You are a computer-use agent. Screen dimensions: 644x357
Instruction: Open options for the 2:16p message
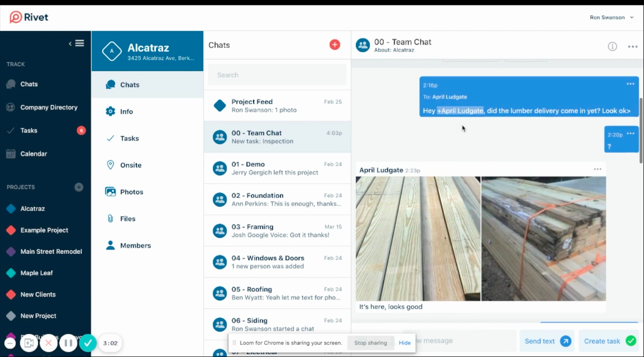pyautogui.click(x=630, y=84)
